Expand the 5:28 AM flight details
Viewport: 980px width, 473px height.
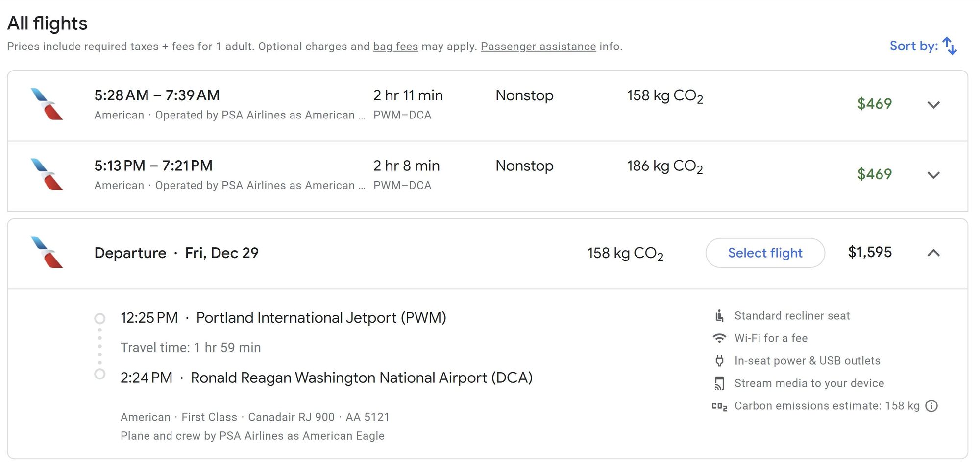coord(933,105)
